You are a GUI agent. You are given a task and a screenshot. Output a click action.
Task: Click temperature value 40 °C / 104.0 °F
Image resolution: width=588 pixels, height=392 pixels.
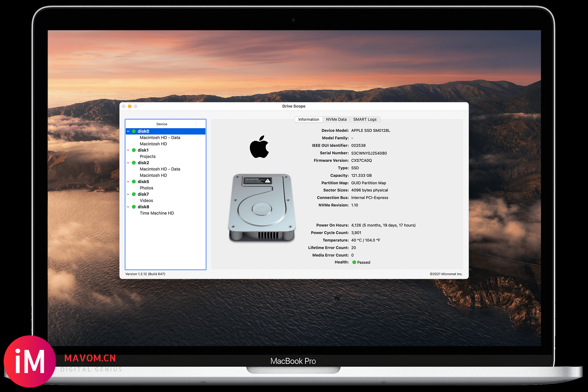pos(365,240)
